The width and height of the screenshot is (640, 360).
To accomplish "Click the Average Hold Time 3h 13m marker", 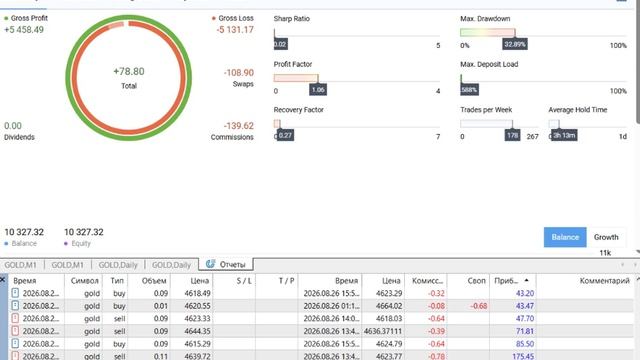I will click(x=564, y=136).
